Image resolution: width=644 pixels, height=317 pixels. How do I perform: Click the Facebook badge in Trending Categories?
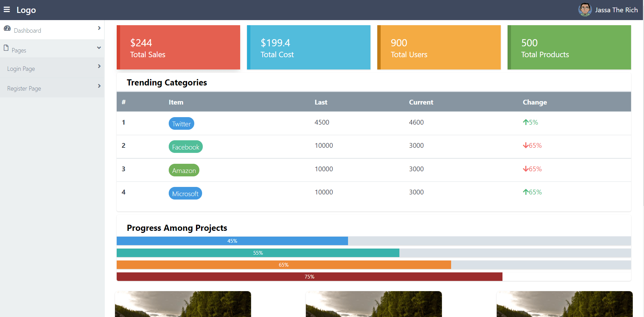185,147
